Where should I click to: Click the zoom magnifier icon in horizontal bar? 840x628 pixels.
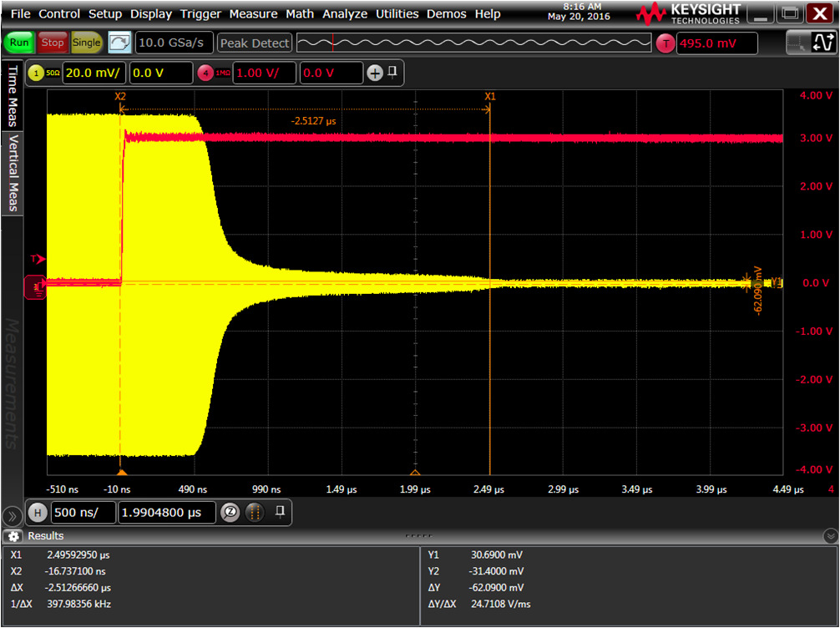click(230, 513)
